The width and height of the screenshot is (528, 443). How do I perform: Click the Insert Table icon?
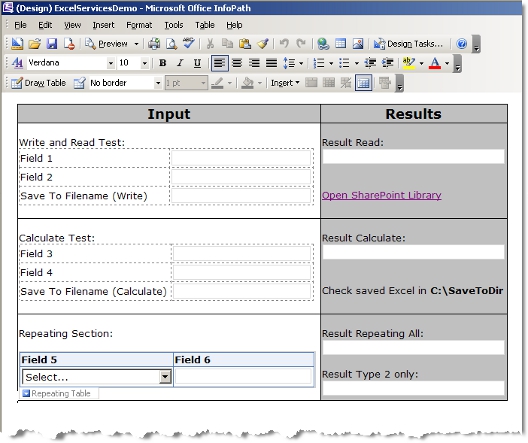click(x=340, y=44)
